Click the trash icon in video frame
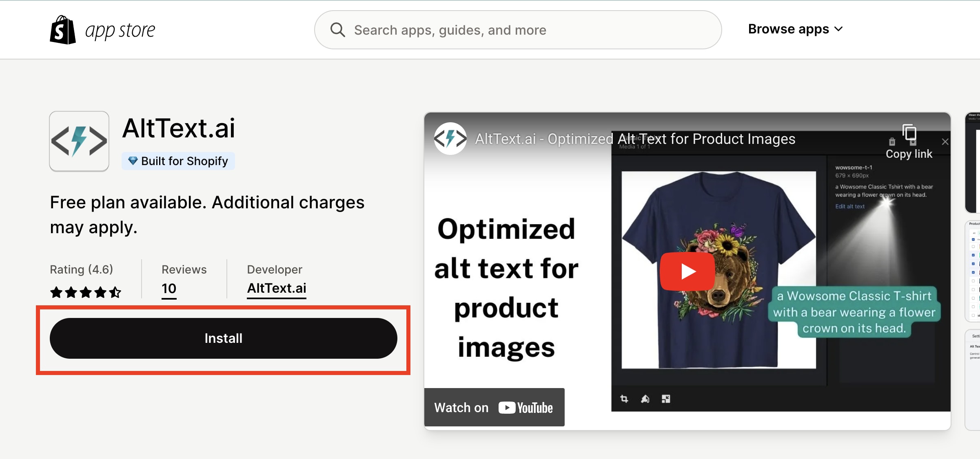Image resolution: width=980 pixels, height=459 pixels. [x=892, y=142]
